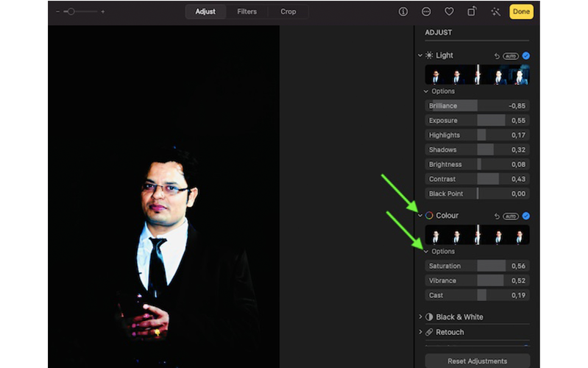This screenshot has height=368, width=588.
Task: Undo Light adjustments with revert arrow
Action: 497,56
